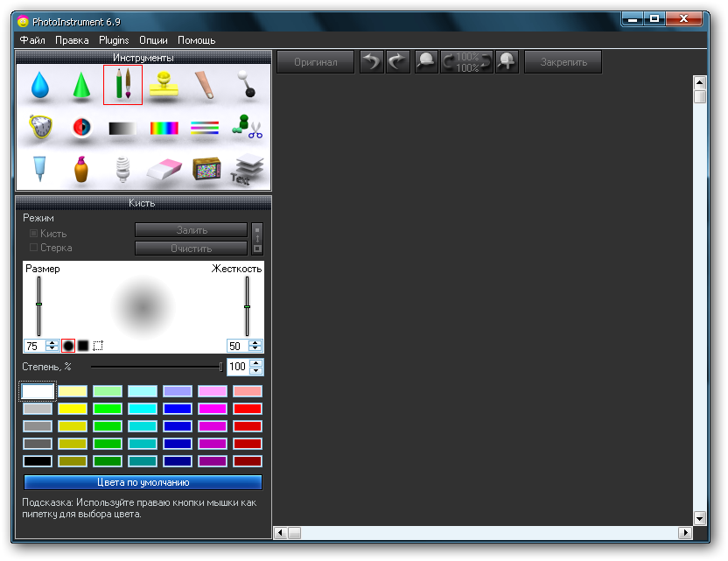
Task: Pick the bright red color swatch
Action: 248,409
